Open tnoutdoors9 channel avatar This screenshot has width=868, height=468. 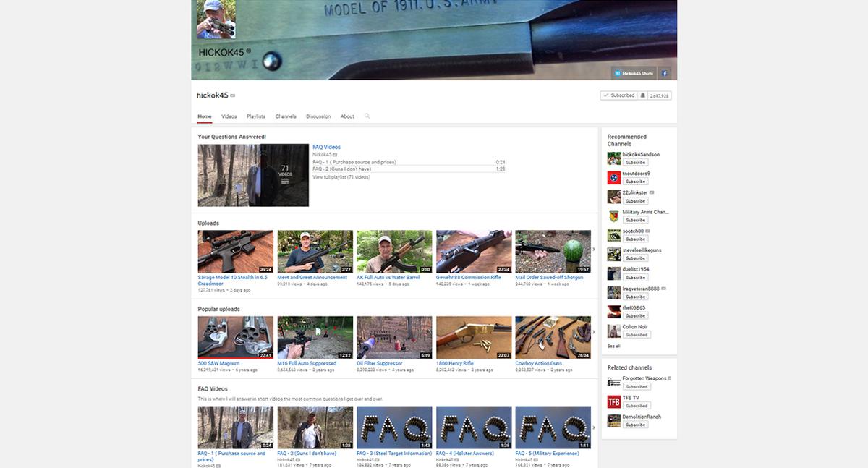coord(614,177)
